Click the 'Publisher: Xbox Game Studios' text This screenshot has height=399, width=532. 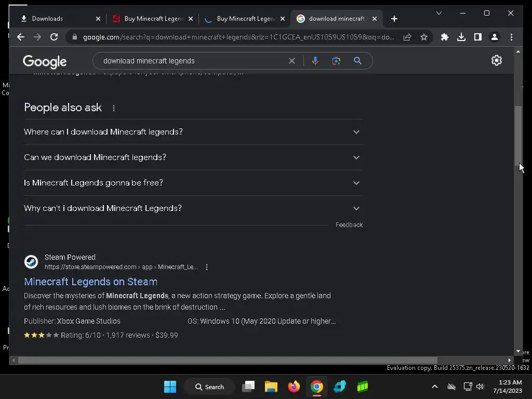(72, 321)
